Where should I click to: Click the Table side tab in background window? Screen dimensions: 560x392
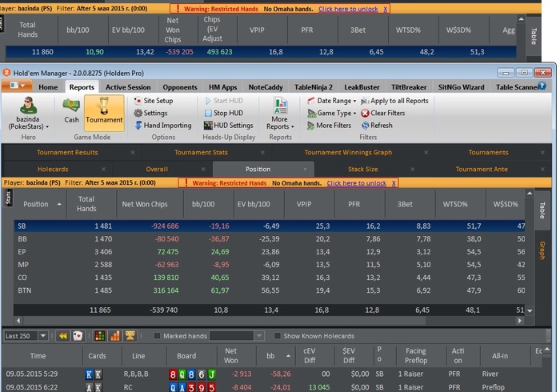tap(534, 36)
